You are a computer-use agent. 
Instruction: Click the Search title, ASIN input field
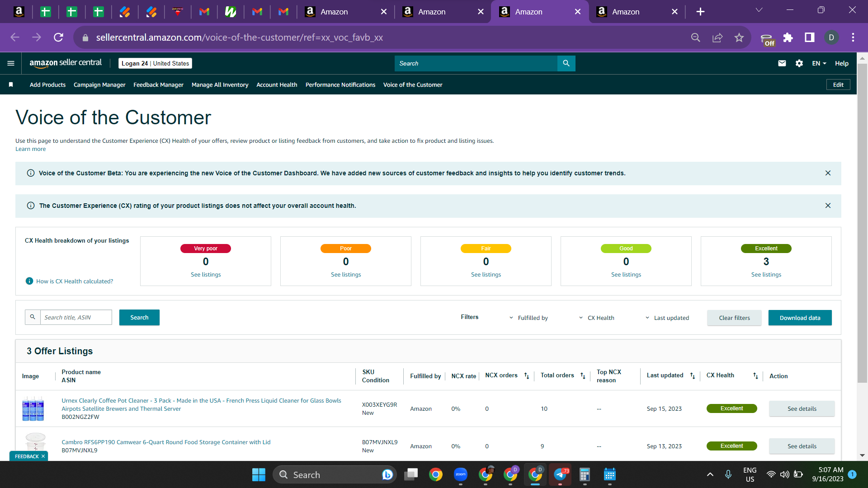pos(76,317)
